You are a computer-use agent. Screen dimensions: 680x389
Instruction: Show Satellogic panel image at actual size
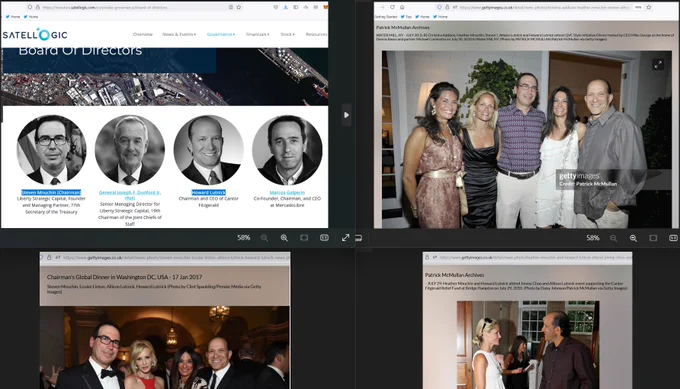[324, 238]
